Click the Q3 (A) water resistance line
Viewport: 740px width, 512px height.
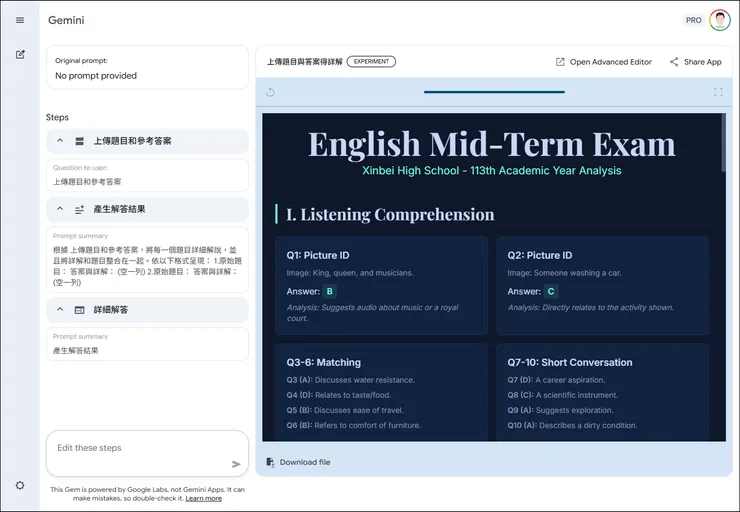(x=351, y=380)
